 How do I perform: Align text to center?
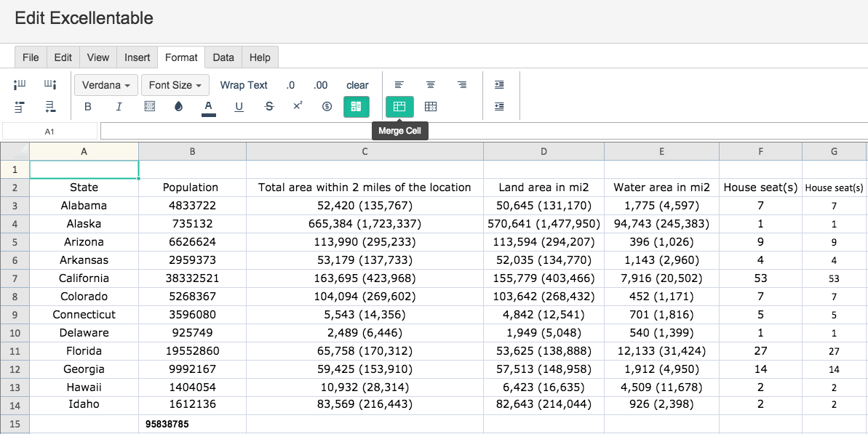coord(431,84)
